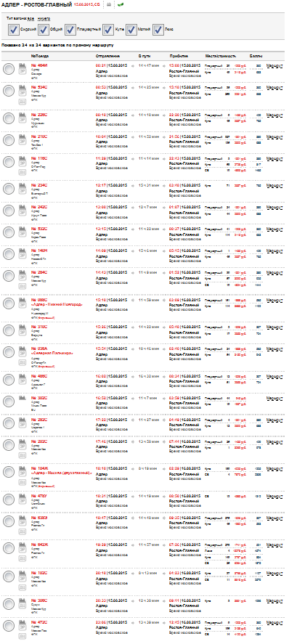Select the radio button for Адлер - Москва (двухэтажный)
The height and width of the screenshot is (644, 289).
(x=9, y=473)
